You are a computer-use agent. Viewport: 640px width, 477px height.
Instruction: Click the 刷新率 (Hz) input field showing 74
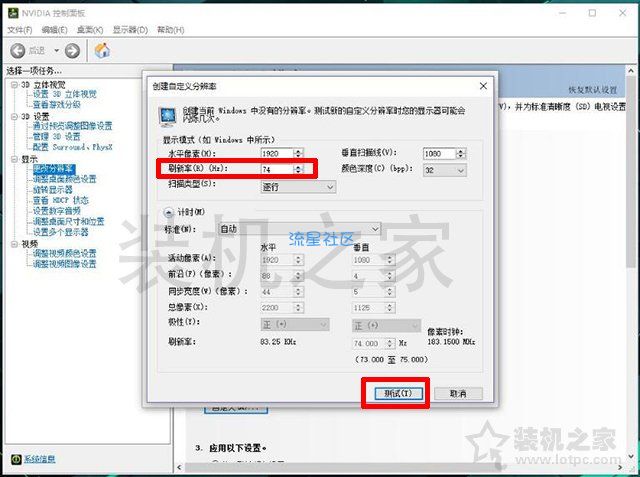[x=277, y=169]
